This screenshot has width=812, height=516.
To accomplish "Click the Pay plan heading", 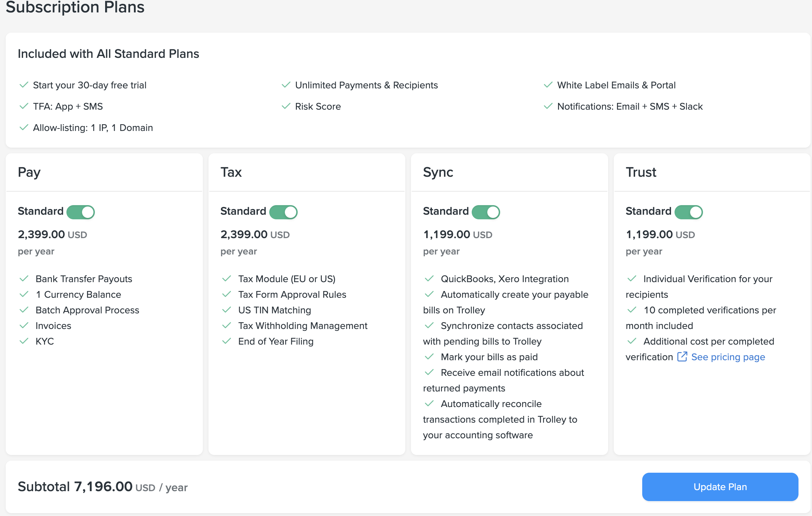I will [x=29, y=172].
